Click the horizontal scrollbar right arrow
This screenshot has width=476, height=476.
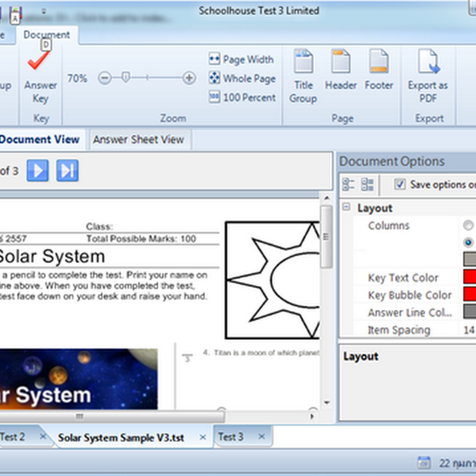point(312,416)
